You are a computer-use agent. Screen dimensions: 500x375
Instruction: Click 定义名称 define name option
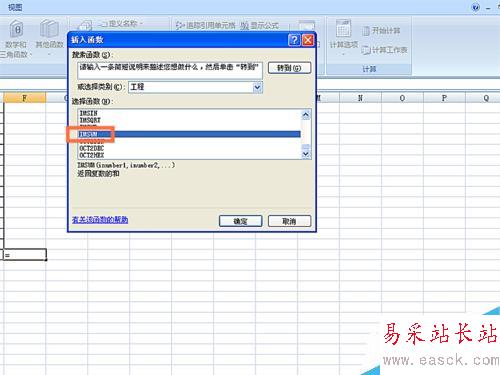(x=122, y=24)
